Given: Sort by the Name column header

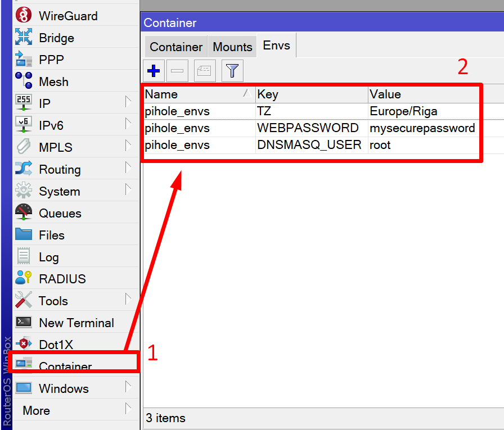Looking at the screenshot, I should coord(199,94).
